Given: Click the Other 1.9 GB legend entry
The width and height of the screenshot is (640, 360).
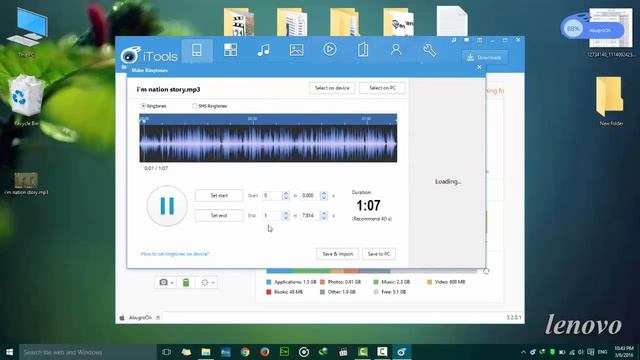Looking at the screenshot, I should coord(338,292).
